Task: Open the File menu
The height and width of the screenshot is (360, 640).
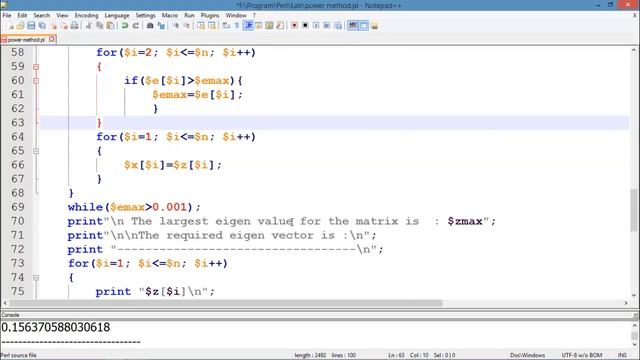Action: click(x=7, y=16)
